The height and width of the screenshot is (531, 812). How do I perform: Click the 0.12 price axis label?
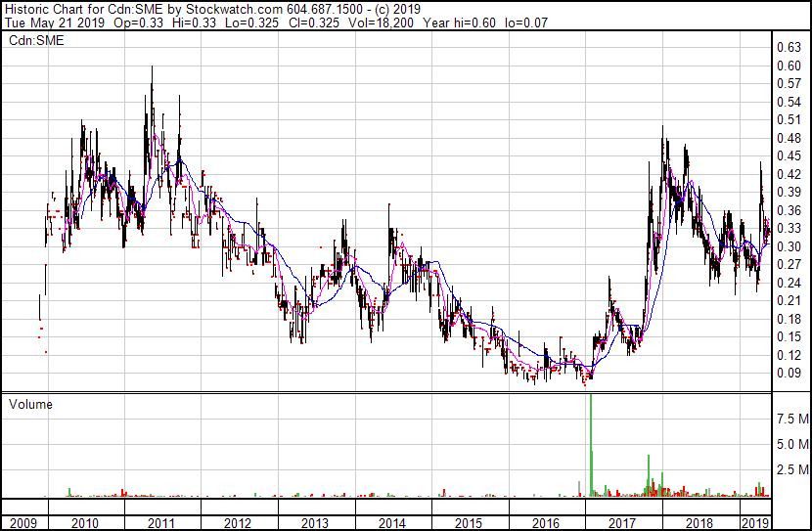point(789,355)
